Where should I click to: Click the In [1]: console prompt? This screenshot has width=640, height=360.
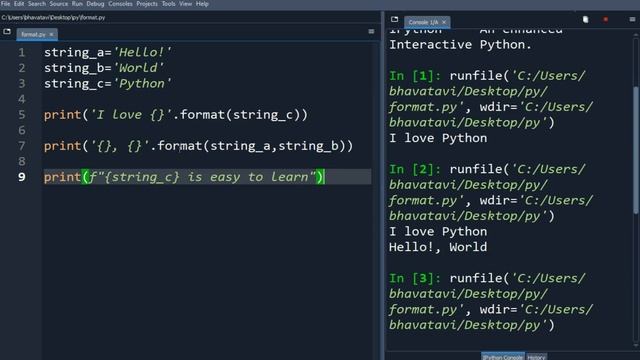[415, 76]
